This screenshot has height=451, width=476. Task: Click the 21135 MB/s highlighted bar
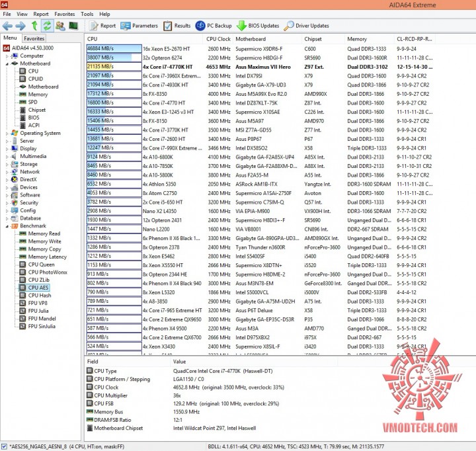point(114,67)
